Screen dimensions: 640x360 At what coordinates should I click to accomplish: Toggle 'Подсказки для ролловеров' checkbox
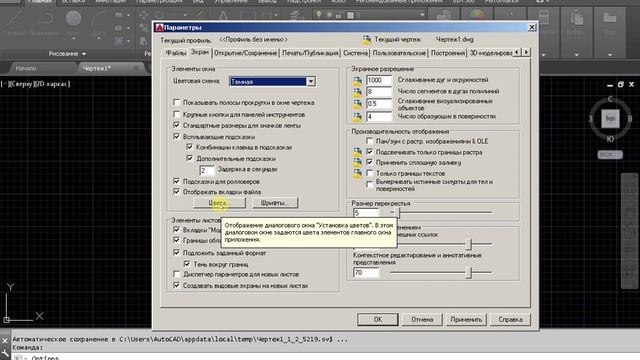176,181
